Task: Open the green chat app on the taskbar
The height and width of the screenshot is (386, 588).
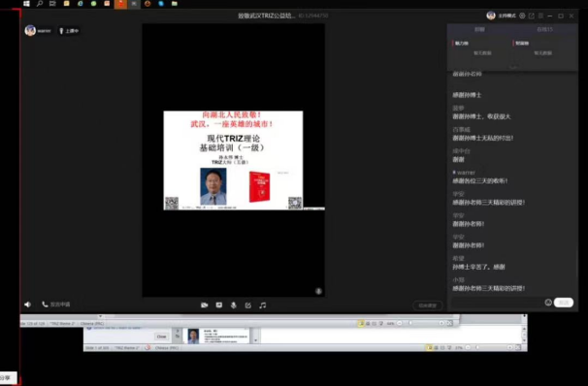Action: click(x=93, y=3)
